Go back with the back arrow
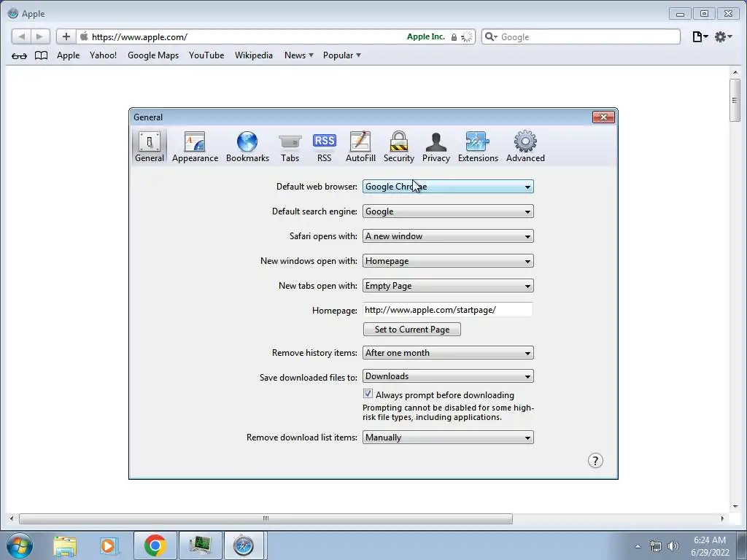The image size is (747, 560). coord(21,36)
